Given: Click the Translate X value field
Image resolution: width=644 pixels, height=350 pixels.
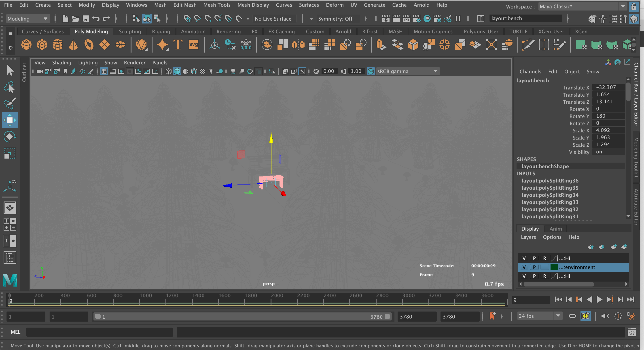Looking at the screenshot, I should point(608,87).
